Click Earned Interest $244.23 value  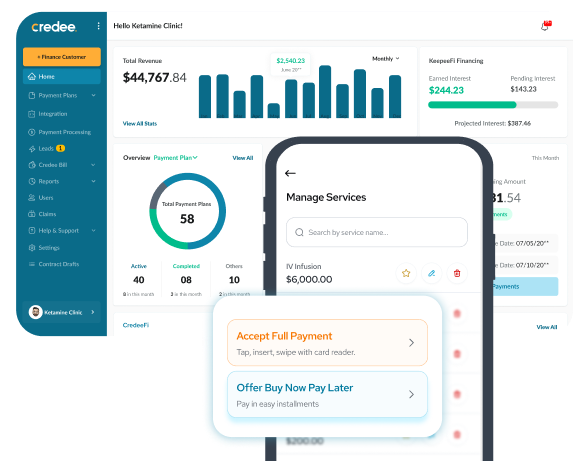(446, 90)
